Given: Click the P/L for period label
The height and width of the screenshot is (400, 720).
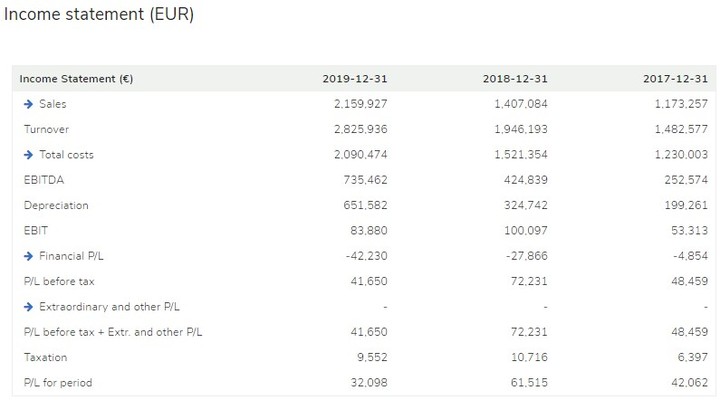Looking at the screenshot, I should (x=58, y=382).
